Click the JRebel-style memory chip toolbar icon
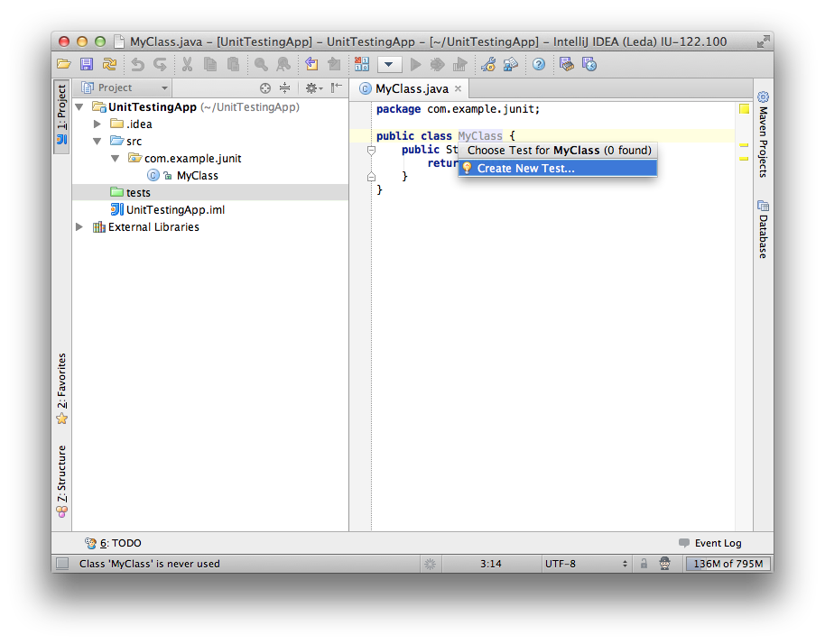825x644 pixels. point(567,64)
